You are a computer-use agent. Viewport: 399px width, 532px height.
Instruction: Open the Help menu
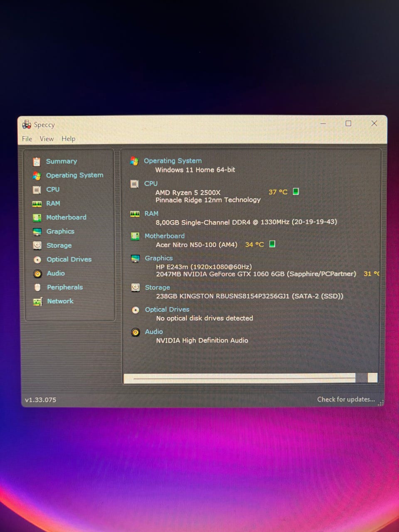click(x=69, y=139)
